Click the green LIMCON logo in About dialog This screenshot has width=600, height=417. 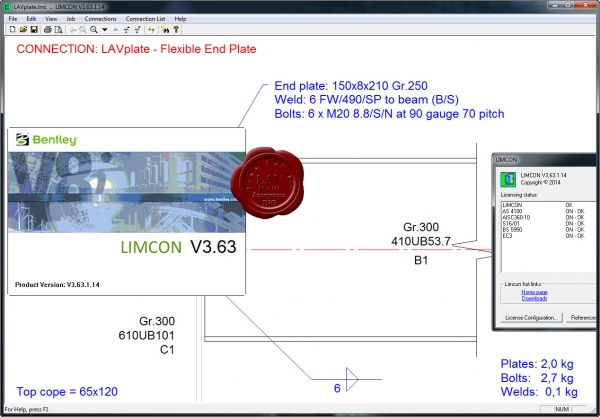(x=508, y=179)
